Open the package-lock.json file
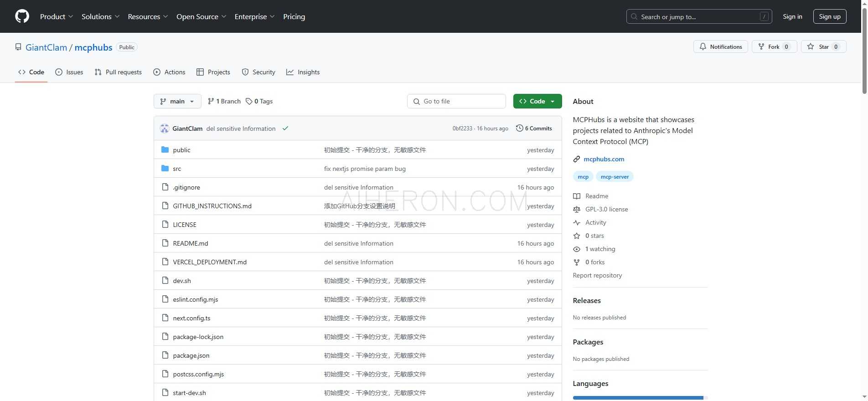 point(198,337)
